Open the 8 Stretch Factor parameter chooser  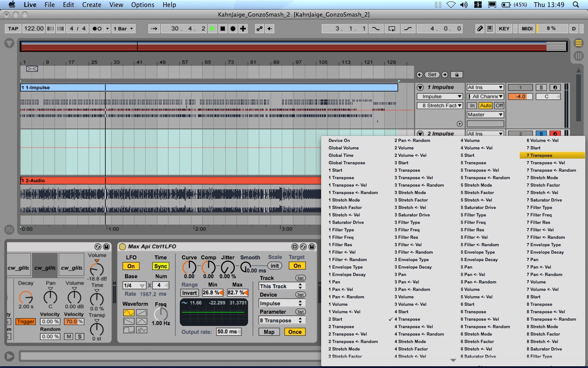(440, 106)
